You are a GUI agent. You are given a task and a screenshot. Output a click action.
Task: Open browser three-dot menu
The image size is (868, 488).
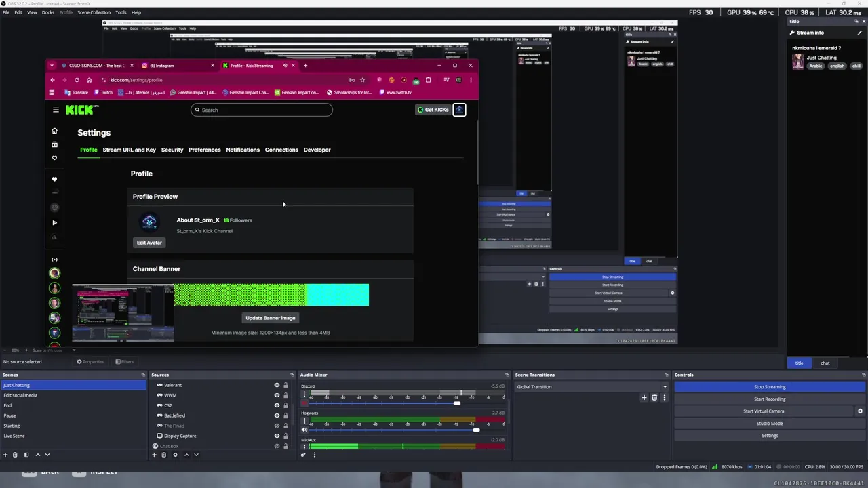471,80
